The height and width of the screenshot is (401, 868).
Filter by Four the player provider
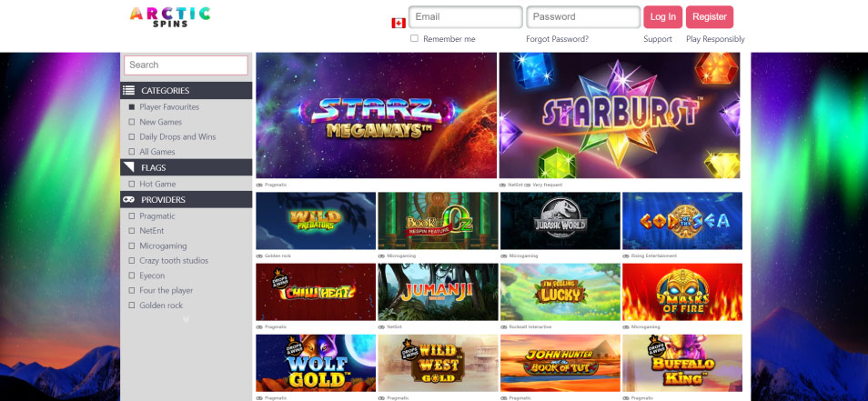click(x=132, y=290)
